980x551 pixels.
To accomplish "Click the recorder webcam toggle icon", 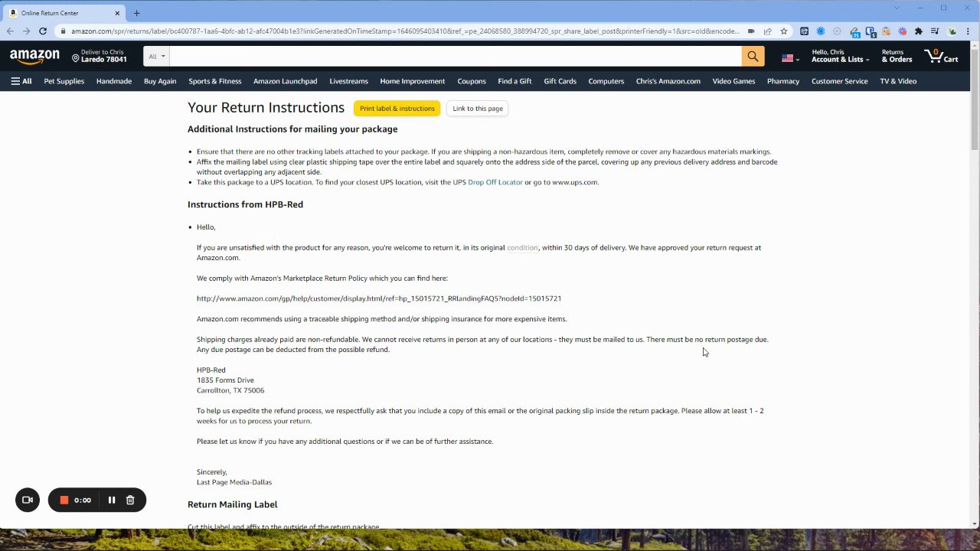I will click(x=28, y=500).
